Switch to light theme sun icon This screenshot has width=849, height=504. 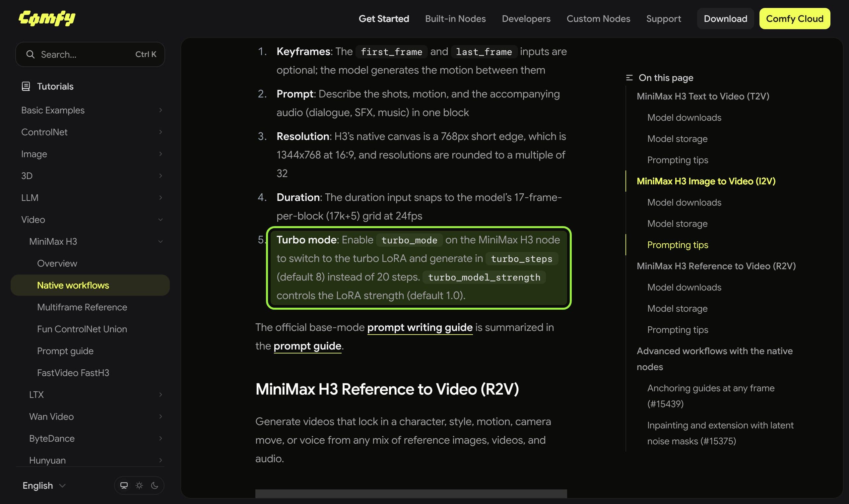click(139, 485)
